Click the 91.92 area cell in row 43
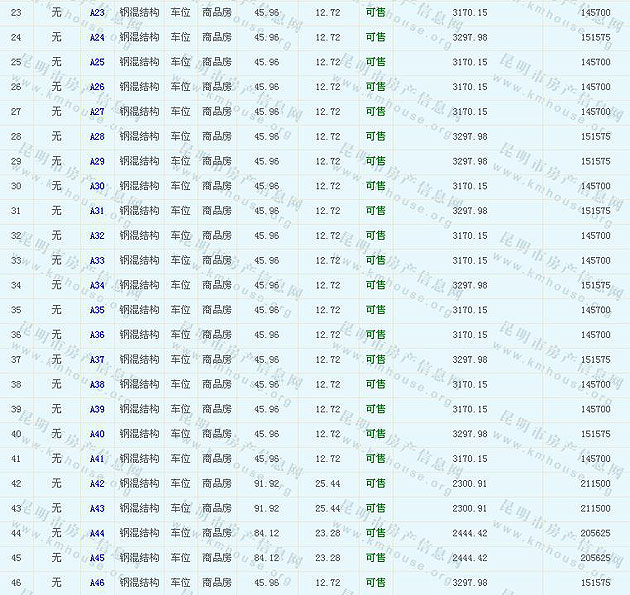This screenshot has height=595, width=630. (x=267, y=508)
